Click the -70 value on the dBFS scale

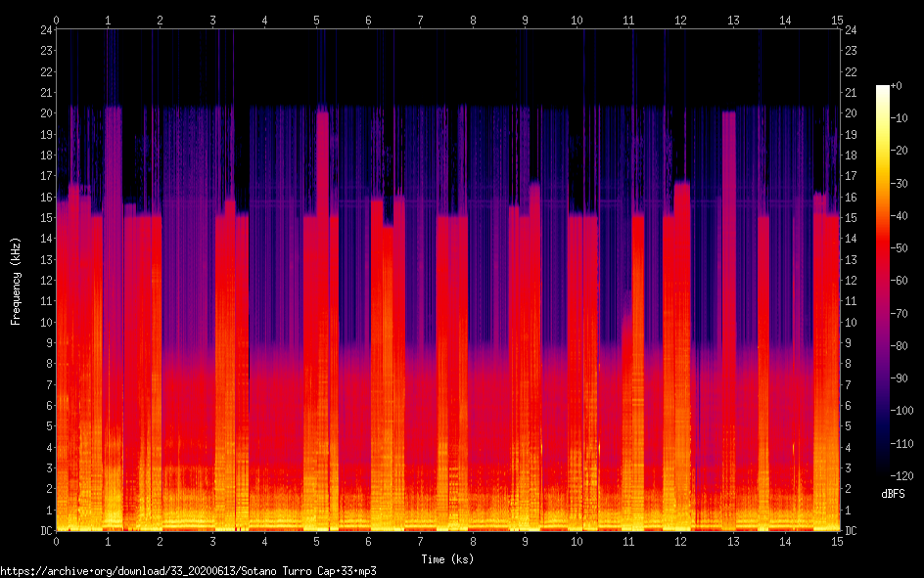[x=900, y=314]
